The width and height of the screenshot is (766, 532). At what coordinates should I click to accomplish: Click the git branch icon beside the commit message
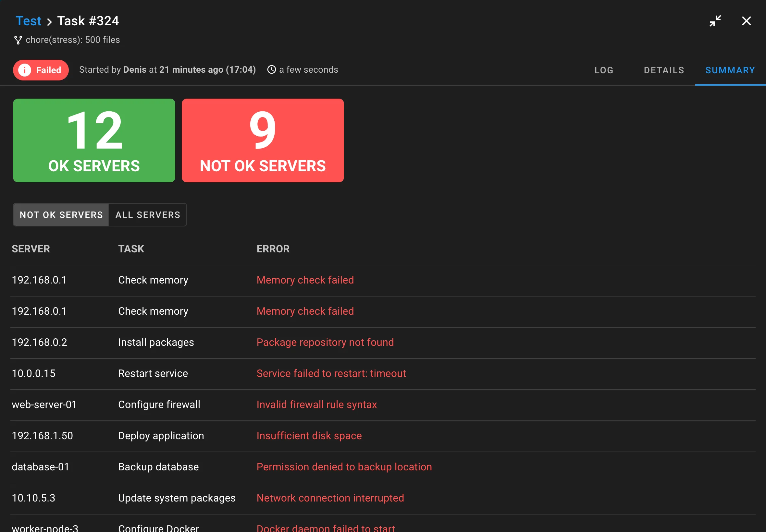click(18, 40)
